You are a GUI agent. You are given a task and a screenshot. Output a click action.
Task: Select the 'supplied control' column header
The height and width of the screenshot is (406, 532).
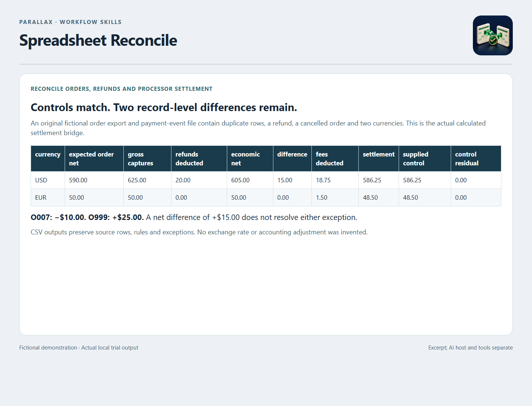(425, 159)
